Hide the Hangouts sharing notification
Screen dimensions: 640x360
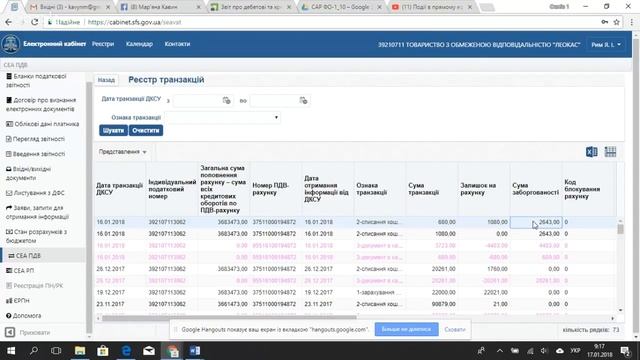tap(455, 329)
